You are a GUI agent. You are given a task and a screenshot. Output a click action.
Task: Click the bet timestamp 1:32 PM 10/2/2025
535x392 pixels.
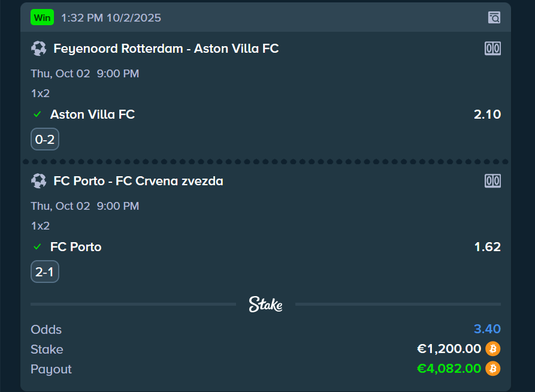click(x=111, y=18)
